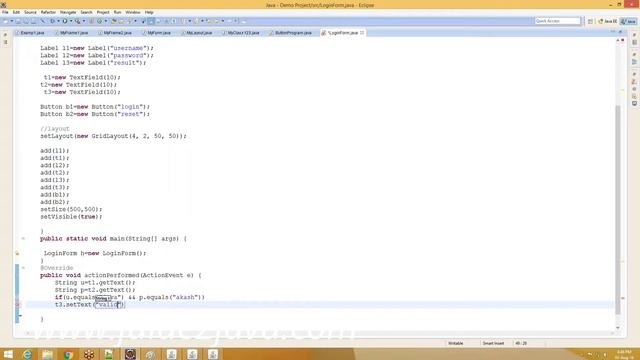This screenshot has height=360, width=640.
Task: Collapse the @Override method fold marker
Action: tap(23, 268)
